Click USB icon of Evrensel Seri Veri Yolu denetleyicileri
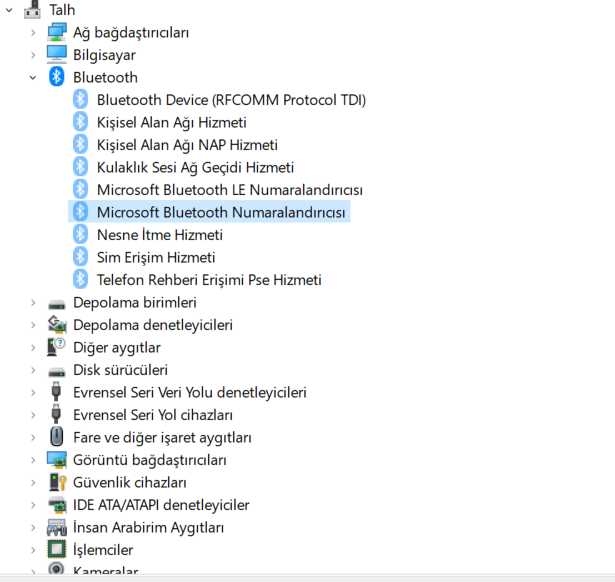Screen dimensions: 615x582 pos(56,392)
